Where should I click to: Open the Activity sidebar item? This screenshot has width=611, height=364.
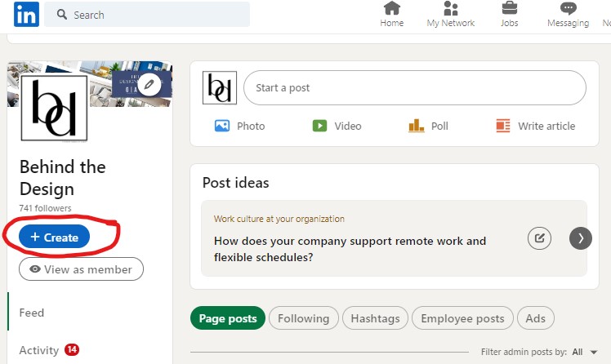tap(39, 350)
